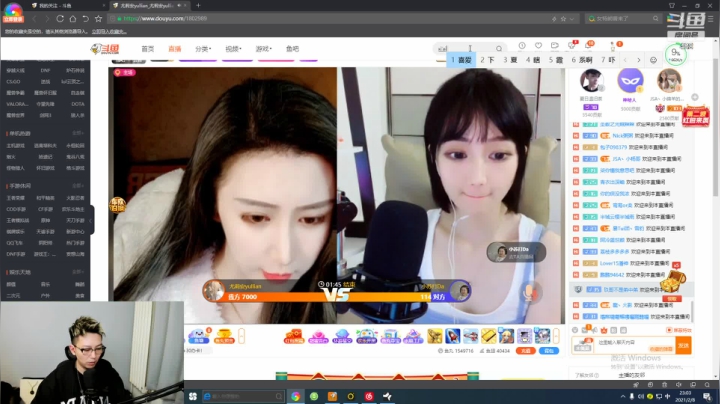Open a new browser tab
The height and width of the screenshot is (404, 720).
pyautogui.click(x=198, y=6)
